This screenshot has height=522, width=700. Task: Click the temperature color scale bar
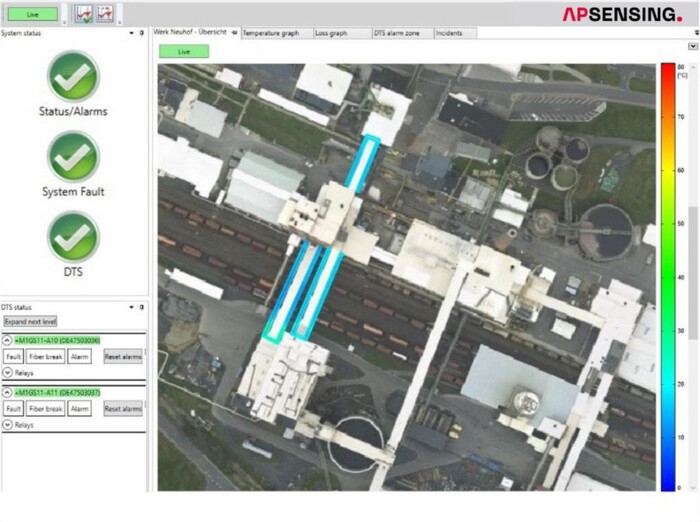coord(667,276)
